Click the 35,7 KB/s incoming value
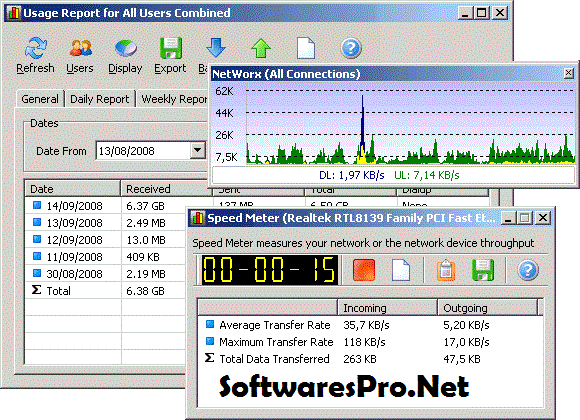The image size is (580, 420). [366, 325]
